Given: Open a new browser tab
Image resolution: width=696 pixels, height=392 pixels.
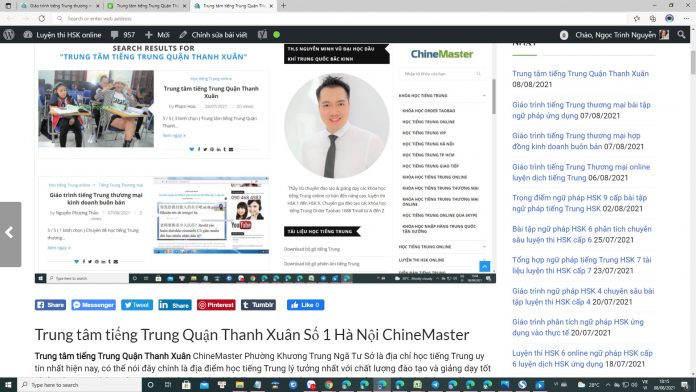Looking at the screenshot, I should 283,6.
